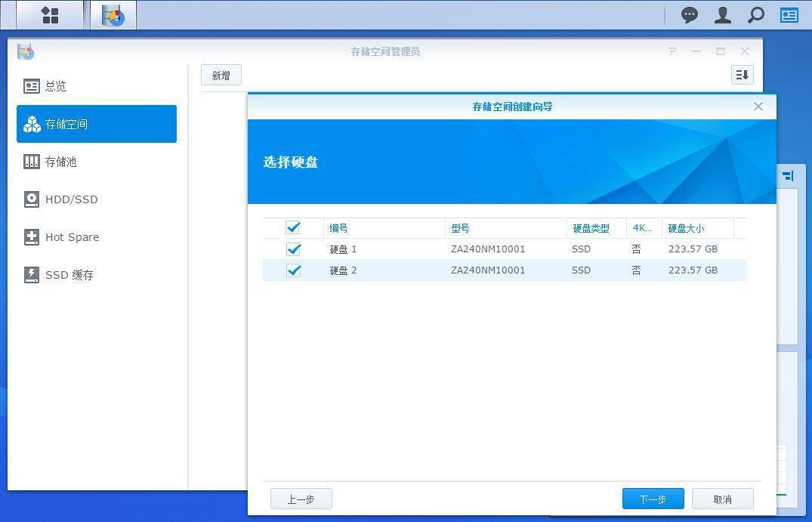Click the sort order icon button
812x522 pixels.
pyautogui.click(x=742, y=75)
